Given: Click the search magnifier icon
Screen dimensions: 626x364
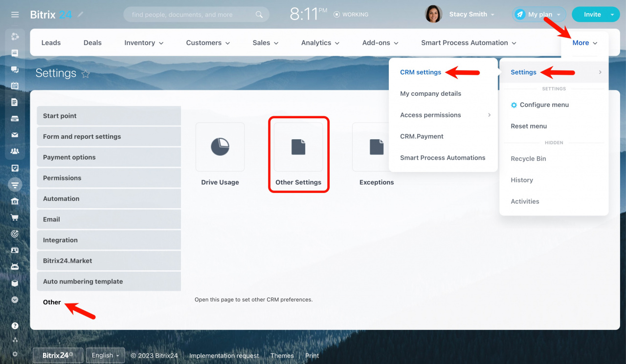Looking at the screenshot, I should pyautogui.click(x=259, y=15).
